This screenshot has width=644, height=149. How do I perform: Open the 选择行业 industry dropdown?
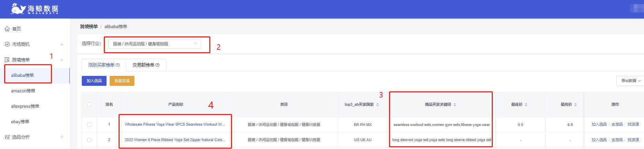(155, 44)
